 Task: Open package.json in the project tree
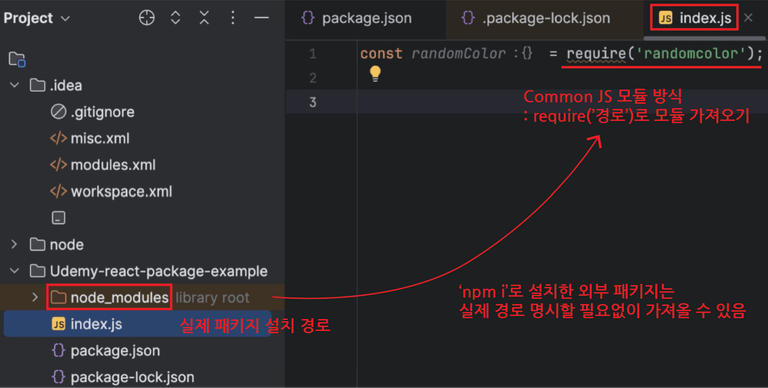coord(115,350)
